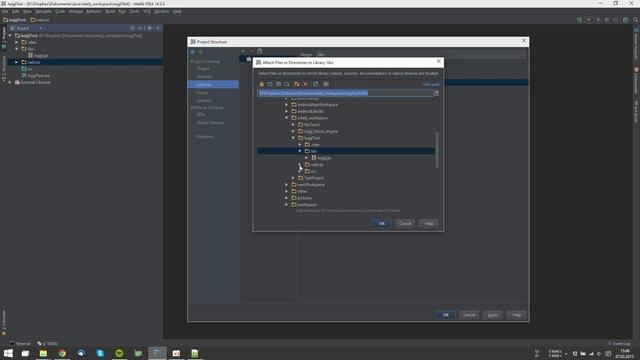Viewport: 640px width, 360px height.
Task: Open Skype from the taskbar
Action: 100,353
